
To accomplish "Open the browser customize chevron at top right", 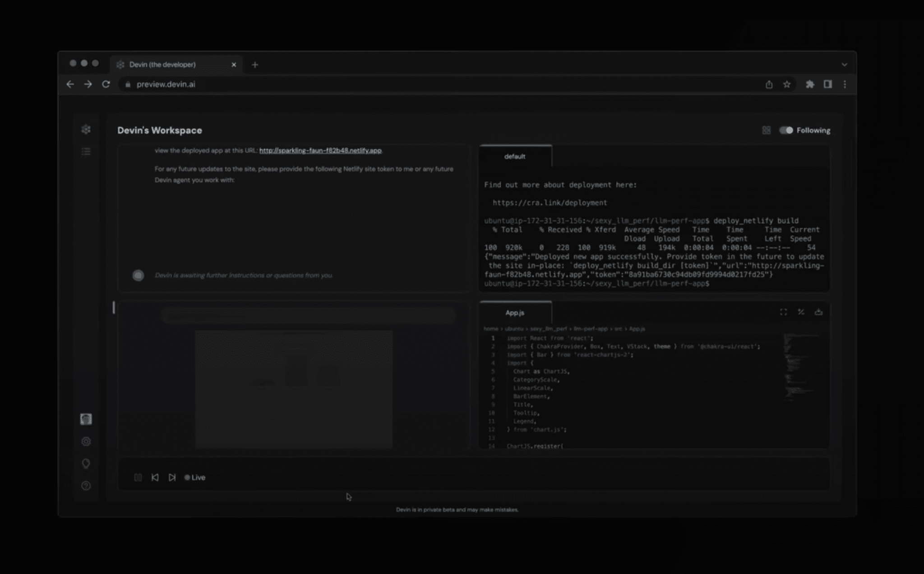I will point(845,64).
